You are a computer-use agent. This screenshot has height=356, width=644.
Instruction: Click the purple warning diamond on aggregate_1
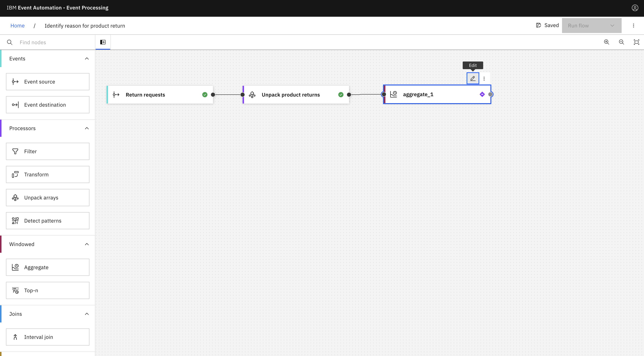point(482,94)
